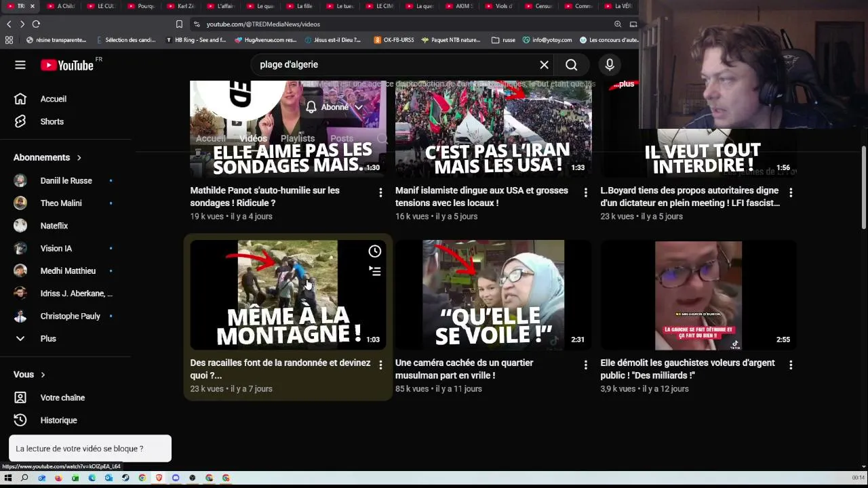Image resolution: width=868 pixels, height=488 pixels.
Task: Open Discord from the taskbar
Action: click(x=176, y=478)
